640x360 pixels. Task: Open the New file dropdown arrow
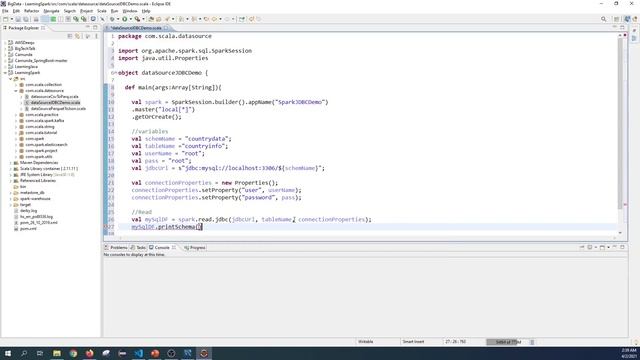(x=12, y=19)
